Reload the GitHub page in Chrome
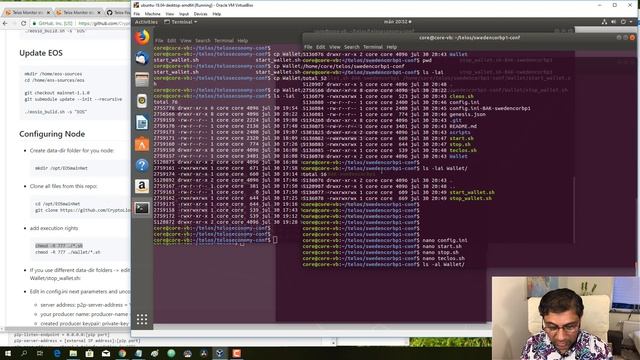The width and height of the screenshot is (640, 360). (x=23, y=24)
